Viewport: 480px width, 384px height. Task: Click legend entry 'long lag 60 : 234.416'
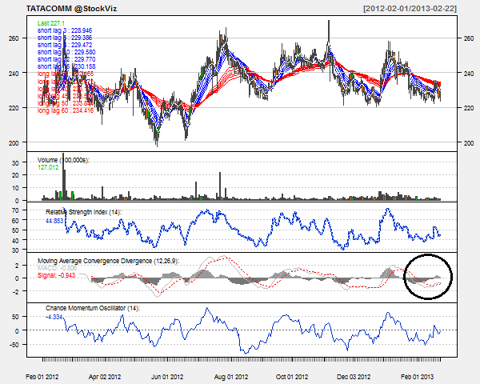click(x=66, y=110)
